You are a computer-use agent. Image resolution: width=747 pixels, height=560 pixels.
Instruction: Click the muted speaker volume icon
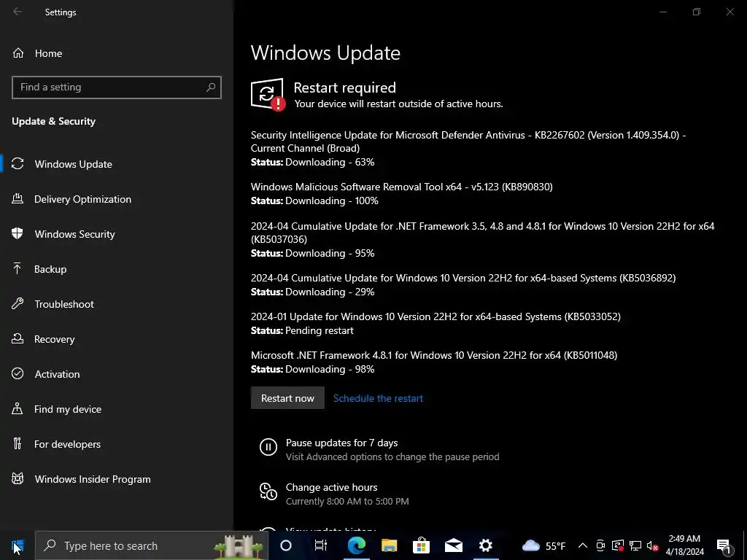(x=652, y=545)
